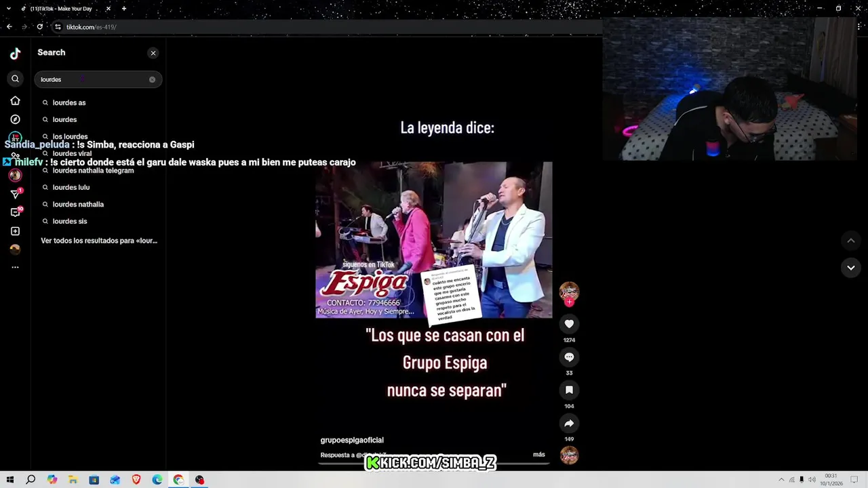Reload the page with the refresh icon
Screen dimensions: 868x488
pyautogui.click(x=40, y=26)
